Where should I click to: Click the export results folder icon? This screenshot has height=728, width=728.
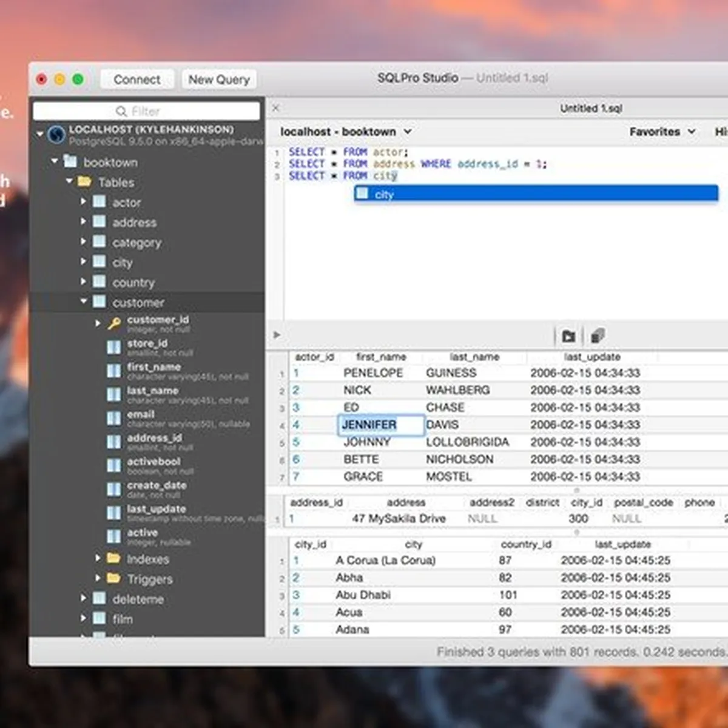click(x=568, y=336)
